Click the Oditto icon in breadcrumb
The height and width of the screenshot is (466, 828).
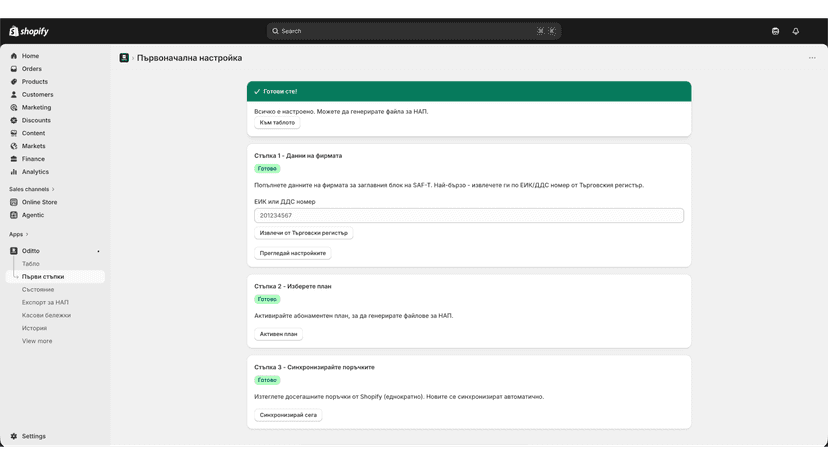124,58
